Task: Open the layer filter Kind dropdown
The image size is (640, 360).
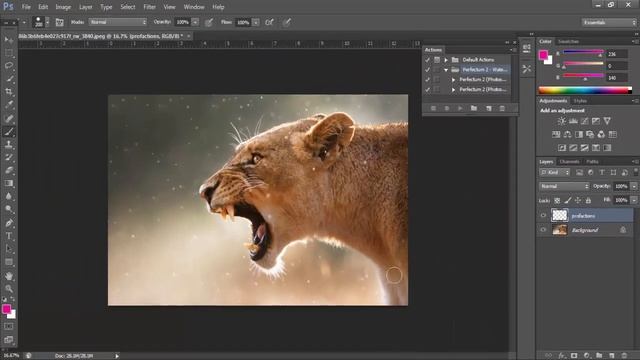Action: click(554, 173)
